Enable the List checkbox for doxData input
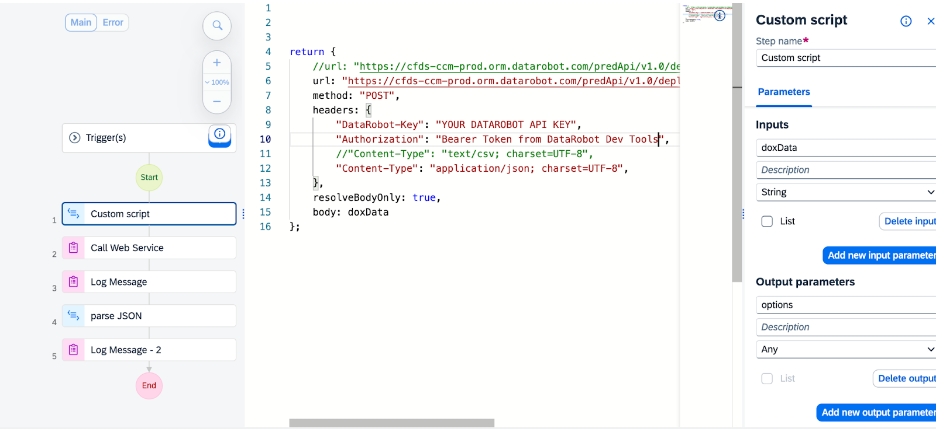 click(766, 221)
